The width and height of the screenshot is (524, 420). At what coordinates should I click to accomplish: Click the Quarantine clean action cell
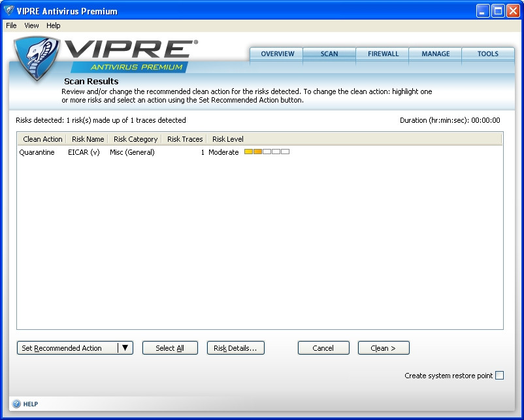(37, 152)
